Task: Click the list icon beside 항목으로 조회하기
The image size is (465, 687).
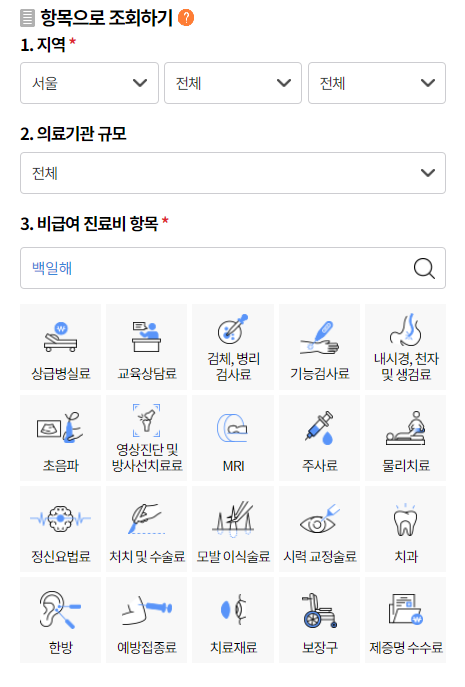Action: [27, 18]
